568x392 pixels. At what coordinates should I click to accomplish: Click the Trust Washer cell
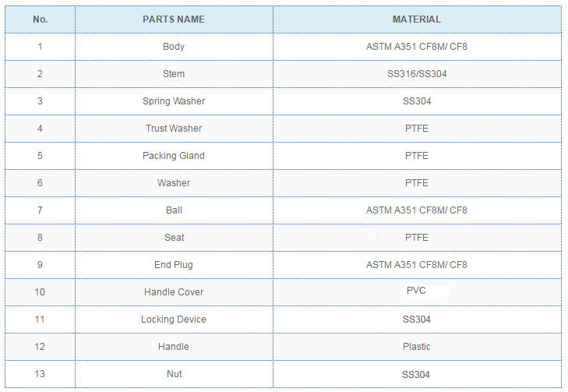click(174, 129)
